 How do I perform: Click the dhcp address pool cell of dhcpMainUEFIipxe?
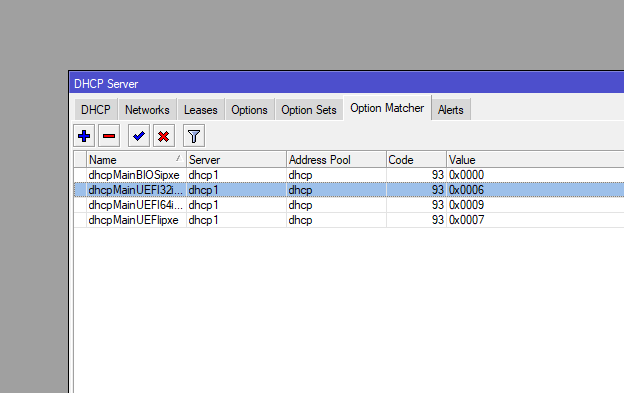(x=336, y=220)
